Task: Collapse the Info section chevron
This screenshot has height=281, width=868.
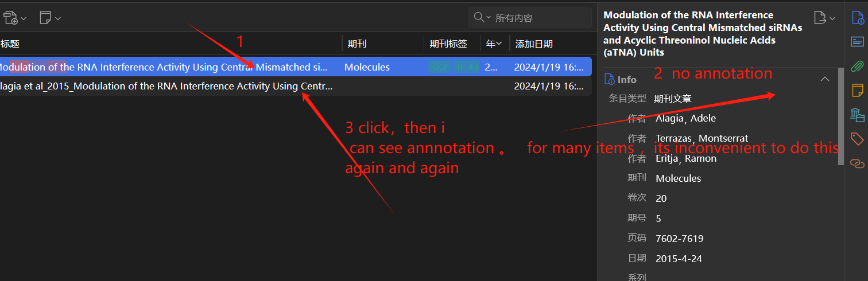Action: pos(825,79)
